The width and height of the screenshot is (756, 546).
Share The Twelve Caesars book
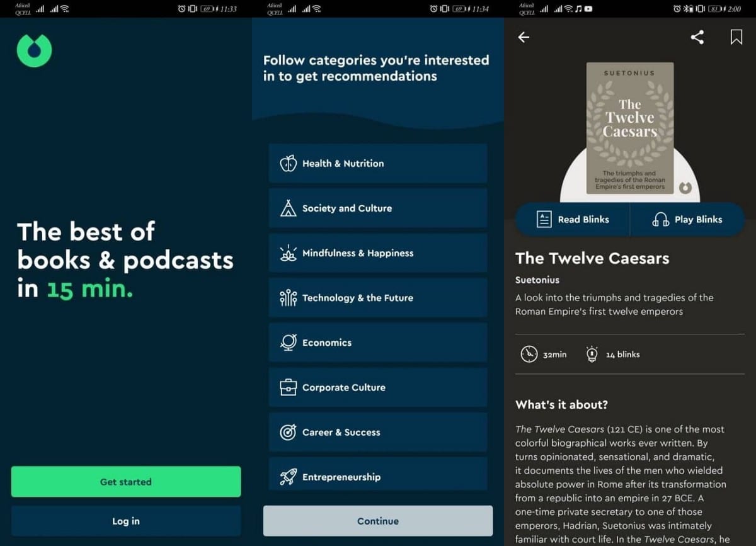pyautogui.click(x=697, y=37)
